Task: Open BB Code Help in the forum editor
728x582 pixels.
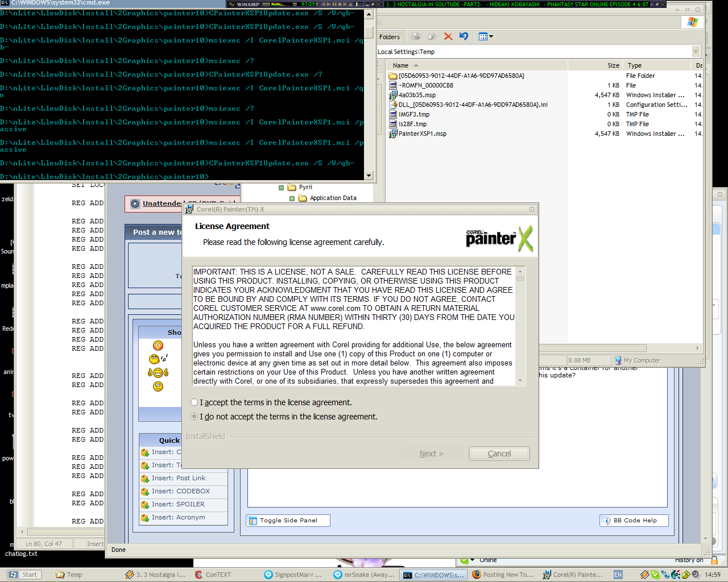Action: pyautogui.click(x=634, y=521)
